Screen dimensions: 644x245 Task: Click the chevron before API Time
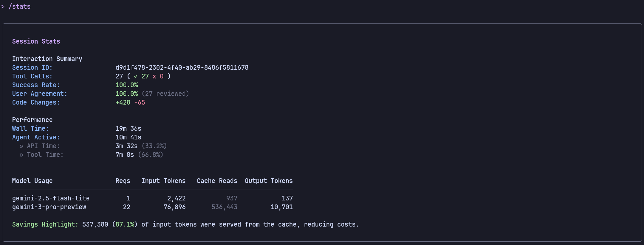[21, 146]
